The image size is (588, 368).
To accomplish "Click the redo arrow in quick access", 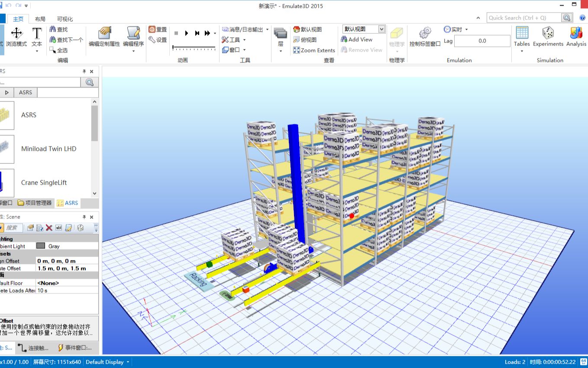I will click(x=18, y=5).
